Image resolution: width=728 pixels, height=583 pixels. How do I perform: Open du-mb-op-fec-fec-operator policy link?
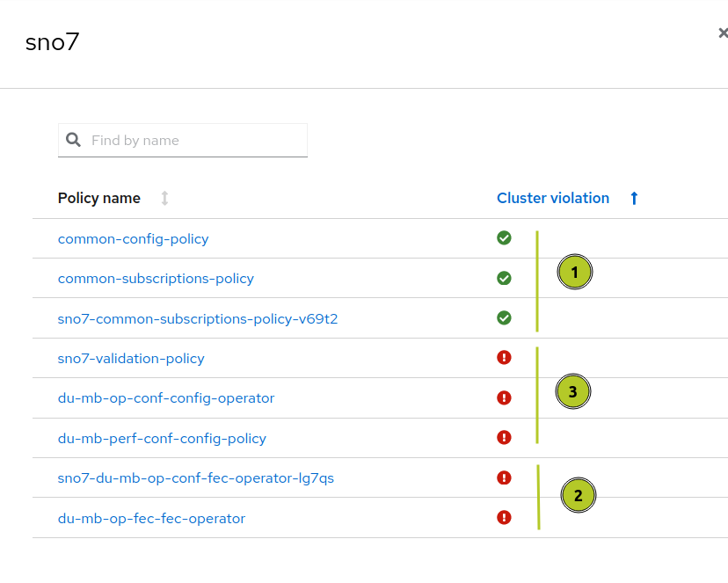point(151,518)
